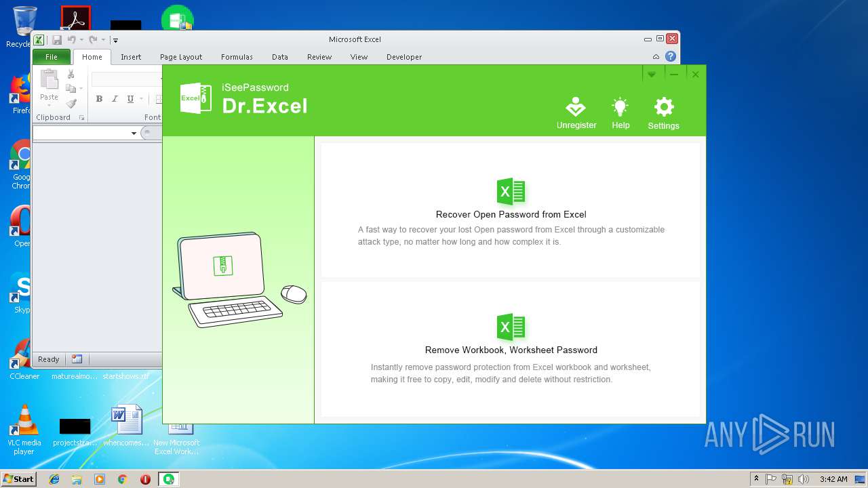This screenshot has height=488, width=868.
Task: Open Customize Quick Access Toolbar dropdown
Action: (115, 41)
